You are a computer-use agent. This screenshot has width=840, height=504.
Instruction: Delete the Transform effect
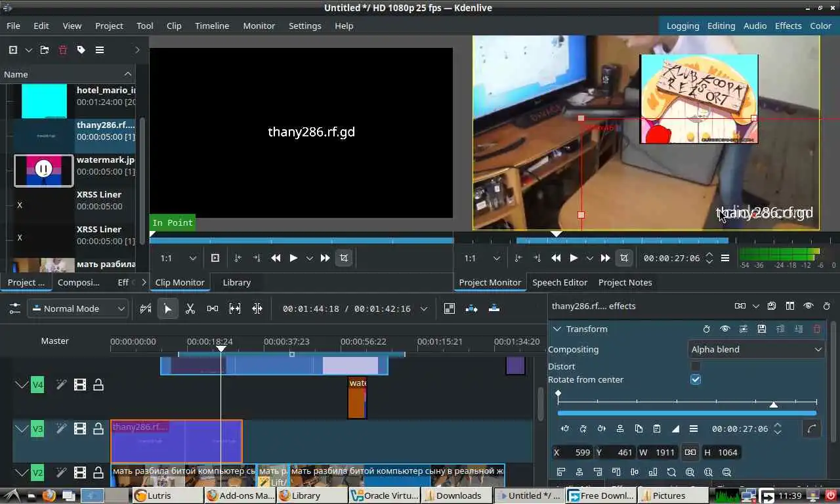pos(817,329)
